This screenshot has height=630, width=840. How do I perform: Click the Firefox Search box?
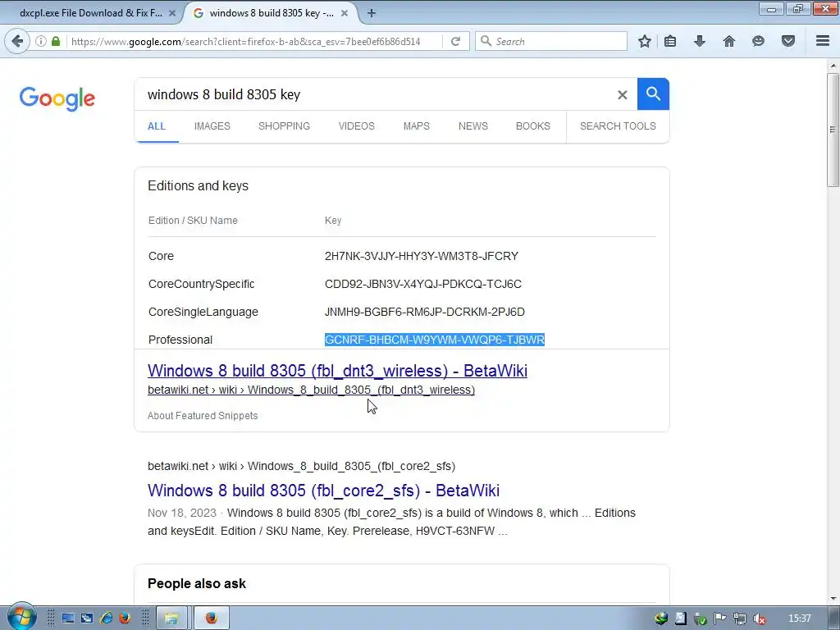[x=551, y=41]
